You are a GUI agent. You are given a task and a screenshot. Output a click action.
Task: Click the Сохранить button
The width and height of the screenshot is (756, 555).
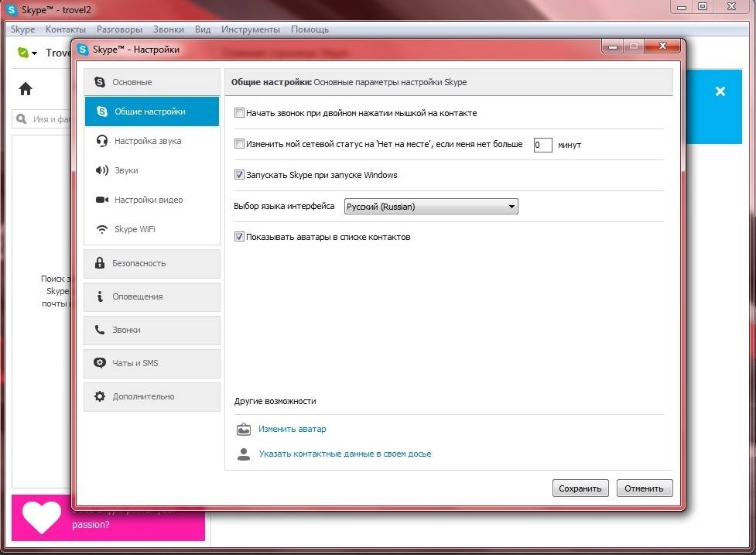pos(580,488)
